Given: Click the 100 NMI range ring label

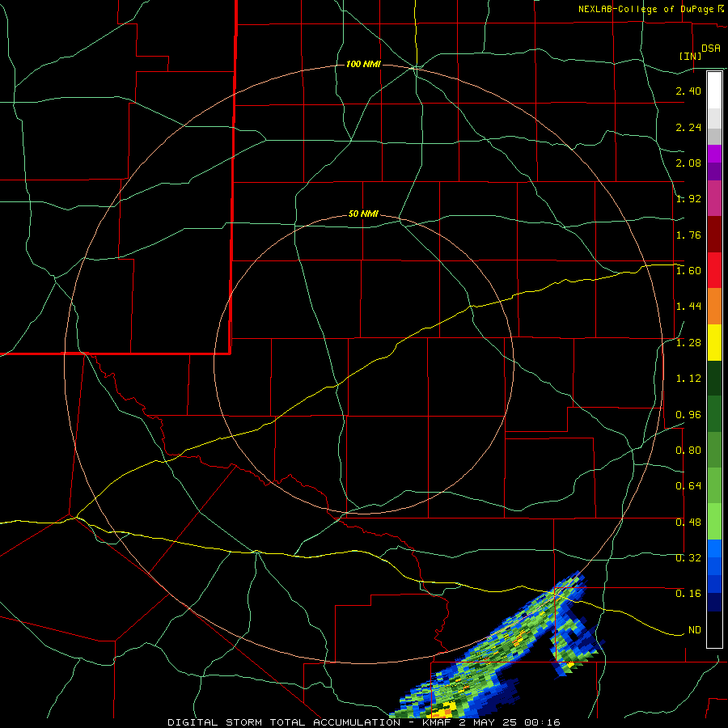Looking at the screenshot, I should click(363, 64).
